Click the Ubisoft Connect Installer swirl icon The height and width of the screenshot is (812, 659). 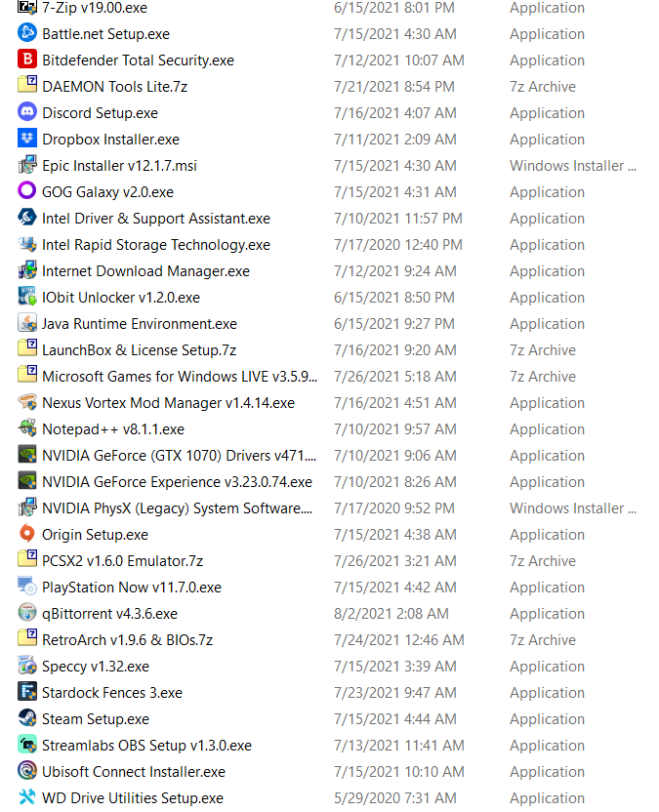[27, 771]
